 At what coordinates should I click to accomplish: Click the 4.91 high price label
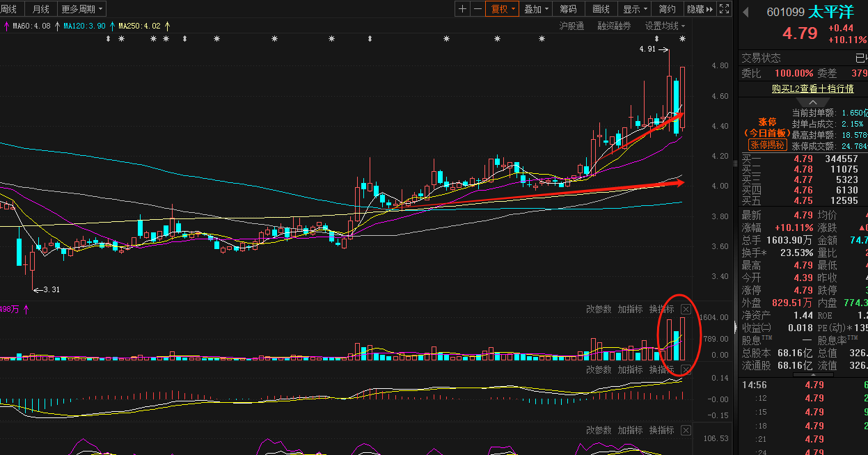click(x=647, y=49)
